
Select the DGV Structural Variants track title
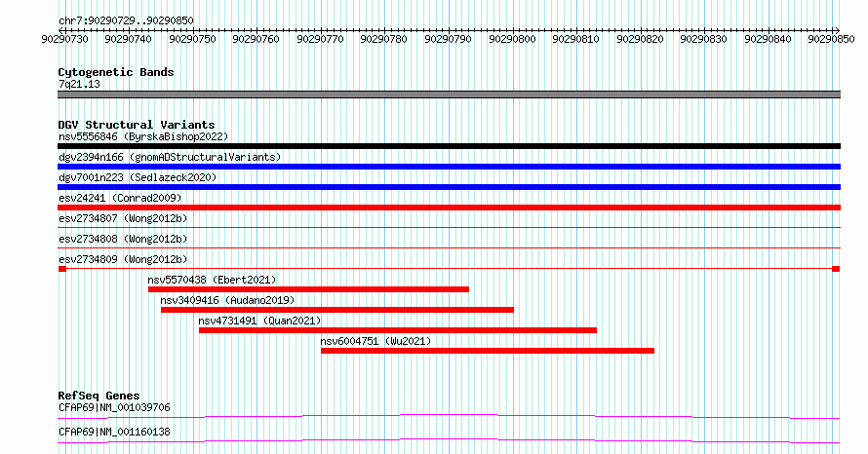[137, 125]
